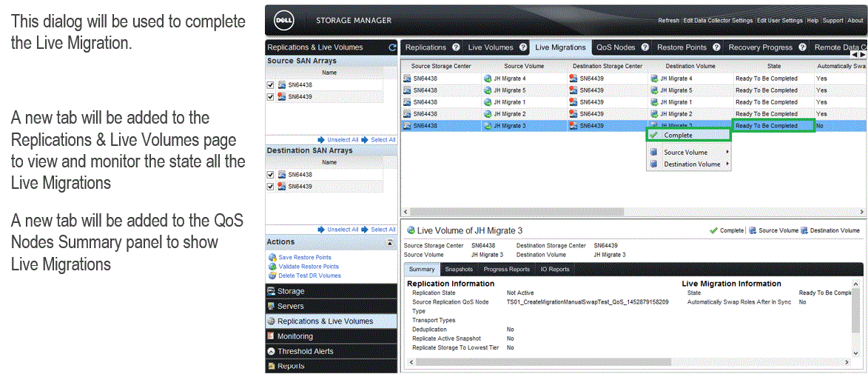Image resolution: width=868 pixels, height=377 pixels.
Task: Uncheck SN64438 under Source SAN Arrays
Action: [x=271, y=85]
